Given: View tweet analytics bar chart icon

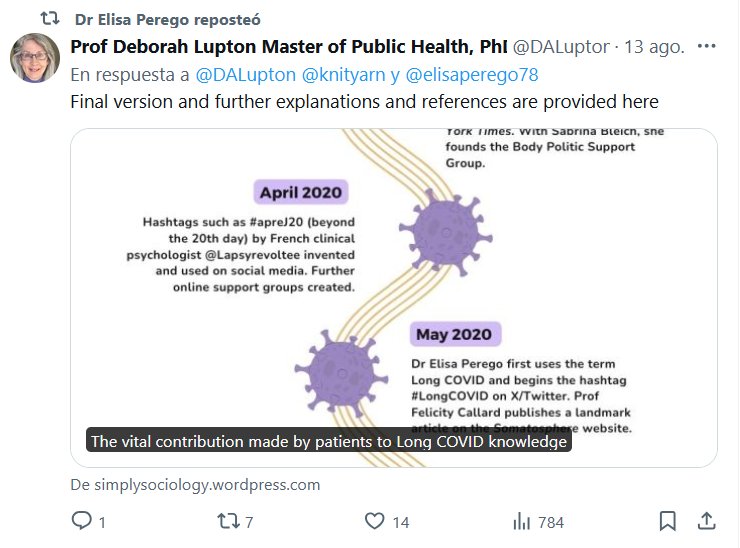Looking at the screenshot, I should pos(521,521).
